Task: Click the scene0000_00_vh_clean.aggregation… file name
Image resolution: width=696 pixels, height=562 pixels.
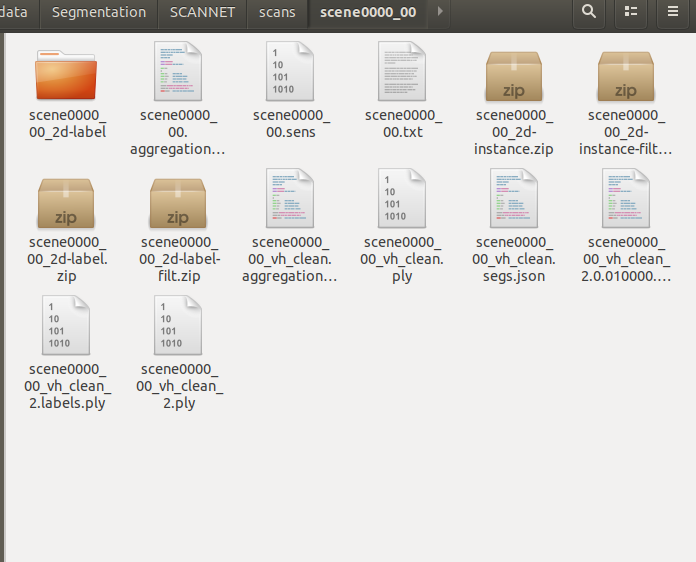Action: tap(289, 259)
